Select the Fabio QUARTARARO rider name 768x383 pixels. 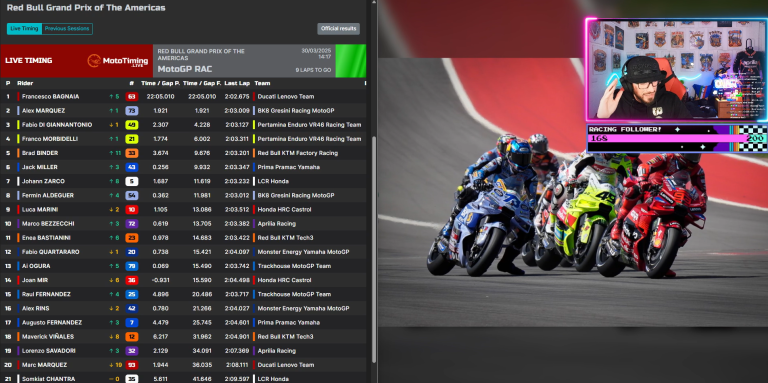pyautogui.click(x=50, y=252)
